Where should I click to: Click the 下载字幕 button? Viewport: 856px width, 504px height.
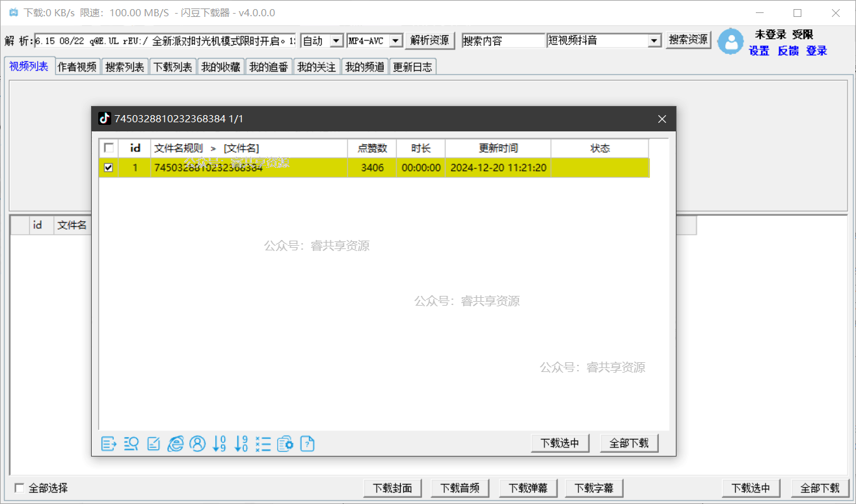(x=595, y=488)
